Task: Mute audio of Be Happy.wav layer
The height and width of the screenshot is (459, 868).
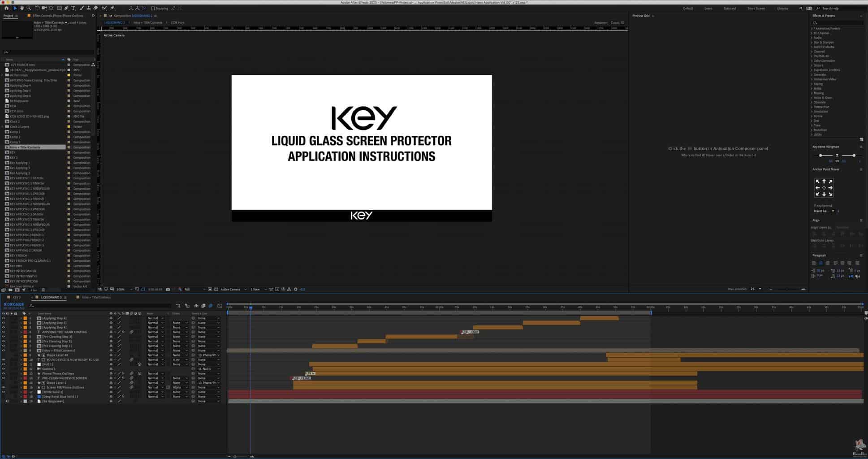Action: [x=7, y=401]
